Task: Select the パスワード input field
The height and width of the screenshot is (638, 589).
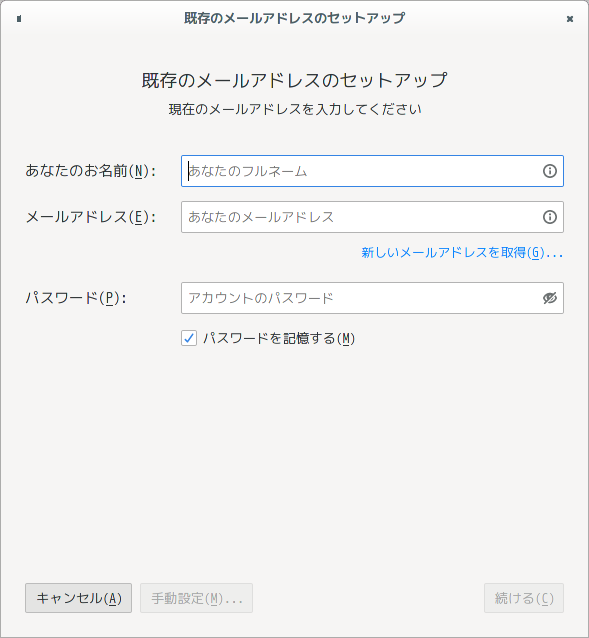Action: (372, 298)
